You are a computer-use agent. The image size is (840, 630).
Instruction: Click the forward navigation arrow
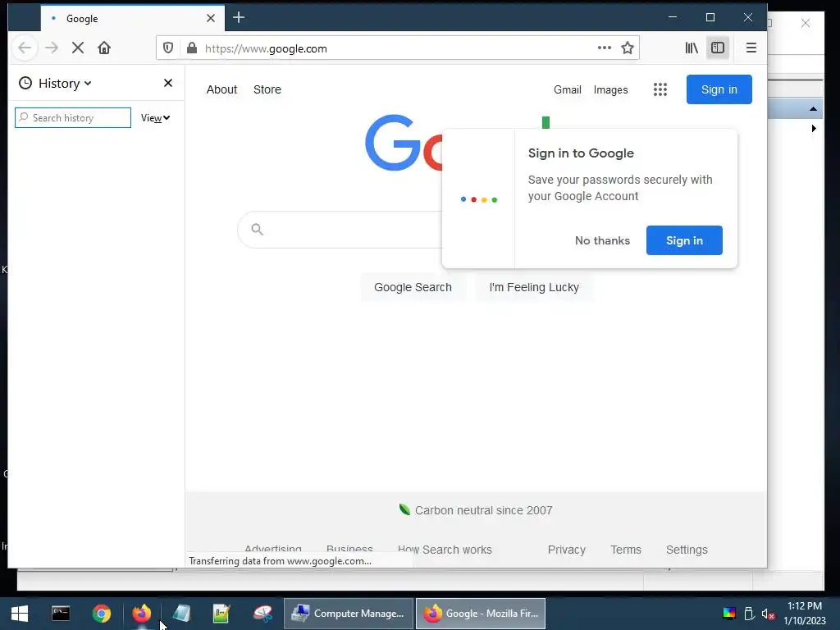52,48
